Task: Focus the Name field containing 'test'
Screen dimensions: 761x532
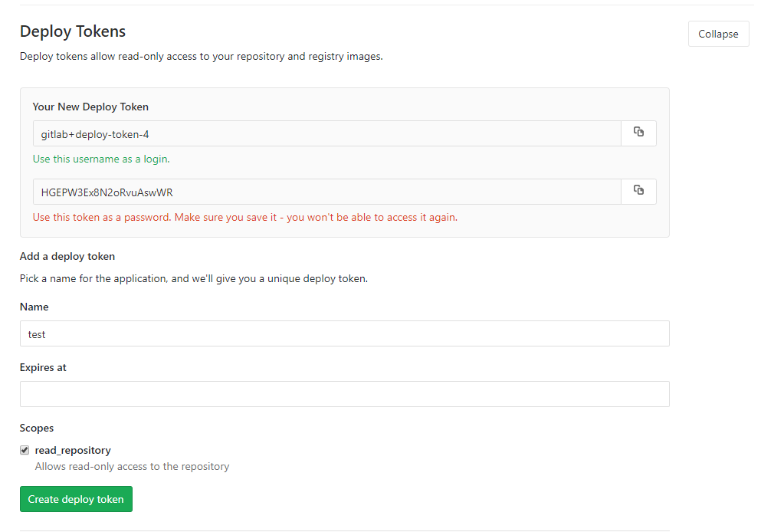Action: click(344, 333)
